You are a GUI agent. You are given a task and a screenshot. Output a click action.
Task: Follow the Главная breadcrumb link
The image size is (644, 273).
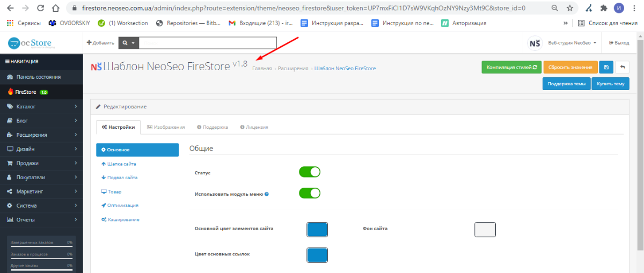262,69
